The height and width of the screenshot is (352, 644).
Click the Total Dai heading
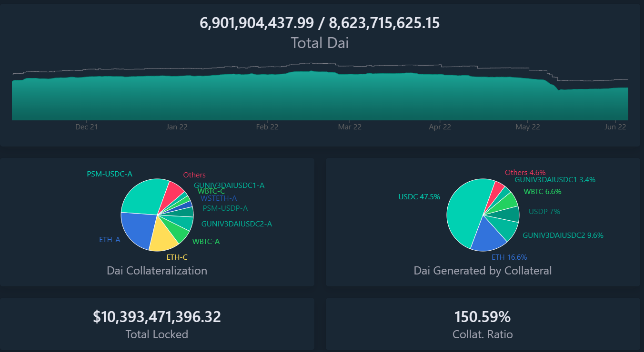point(320,43)
